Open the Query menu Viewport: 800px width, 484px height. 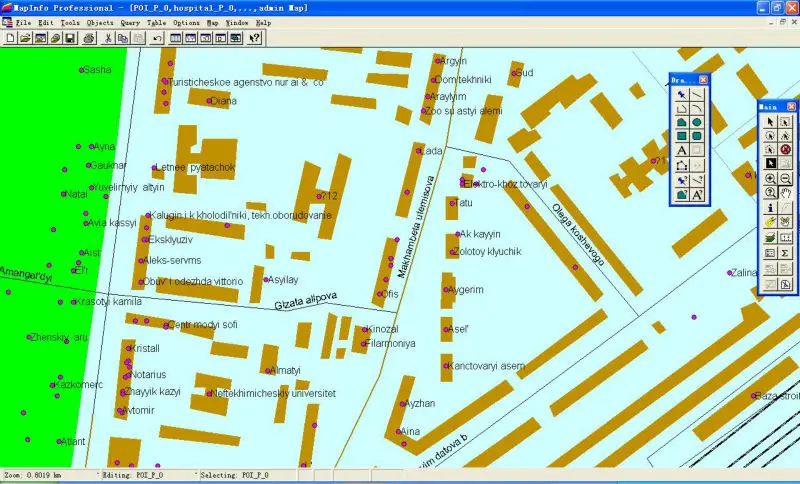[130, 22]
